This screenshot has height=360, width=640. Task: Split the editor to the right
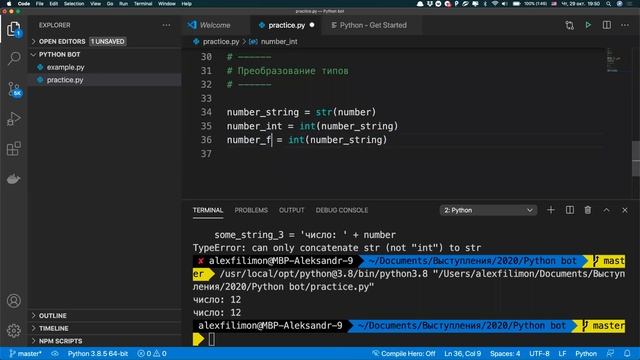coord(607,25)
